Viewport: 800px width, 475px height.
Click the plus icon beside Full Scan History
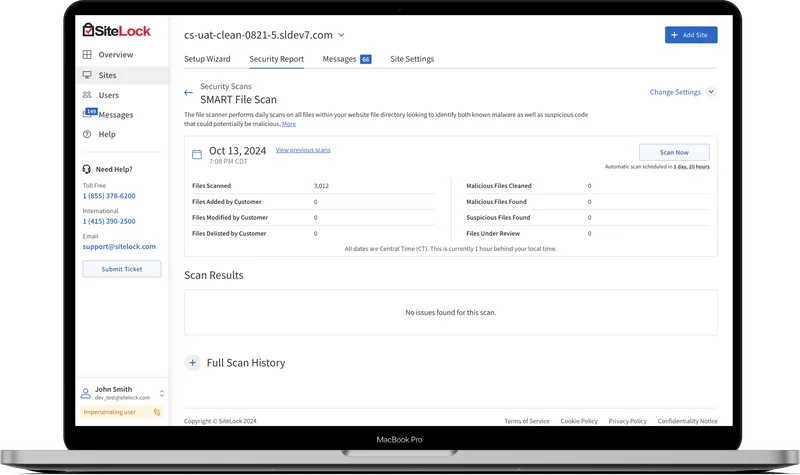coord(192,363)
